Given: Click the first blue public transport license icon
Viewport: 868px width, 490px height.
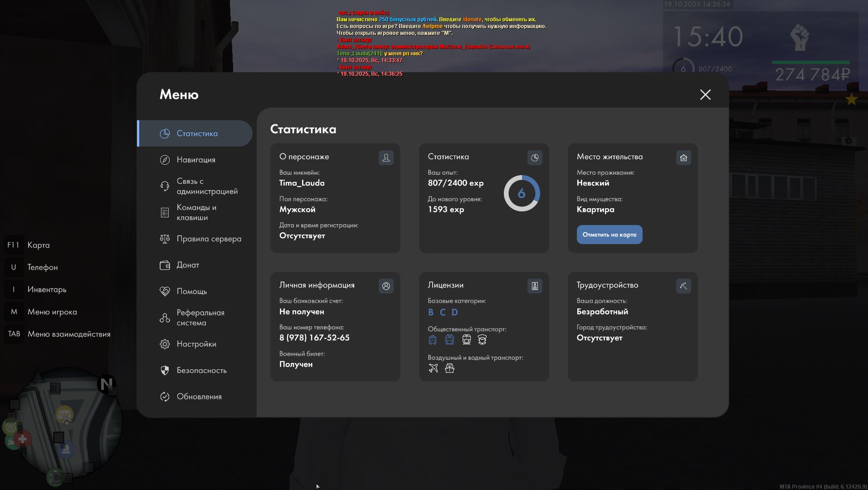Looking at the screenshot, I should (x=433, y=340).
